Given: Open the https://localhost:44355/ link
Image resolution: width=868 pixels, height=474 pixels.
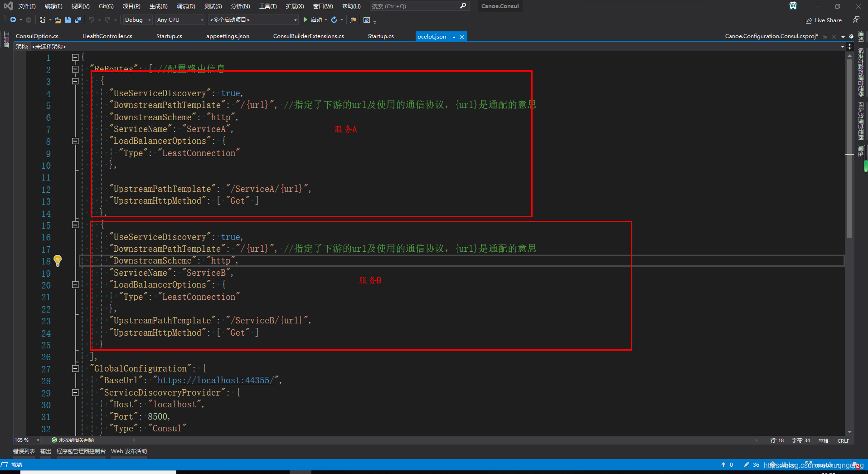Looking at the screenshot, I should (x=216, y=380).
